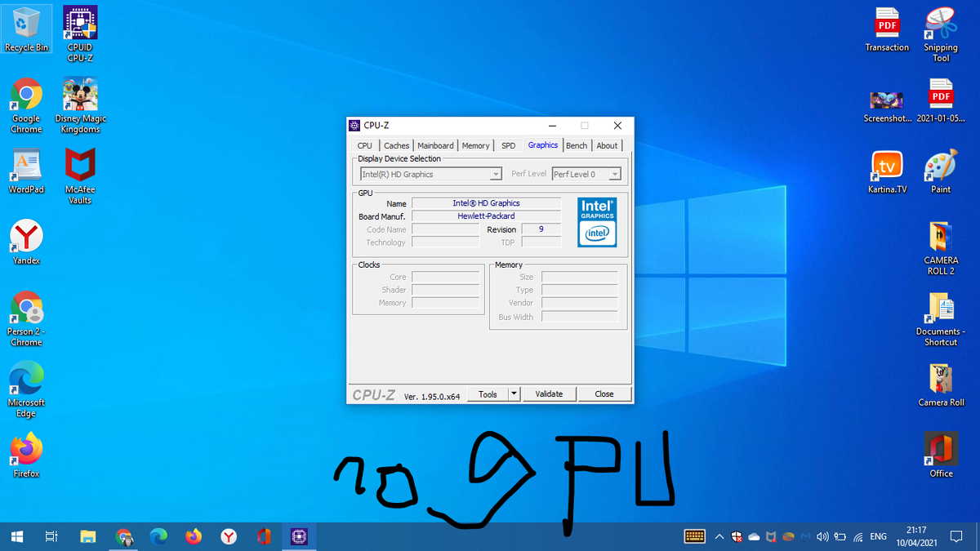Open the Kartina.TV desktop shortcut
The image size is (980, 551).
[x=887, y=171]
